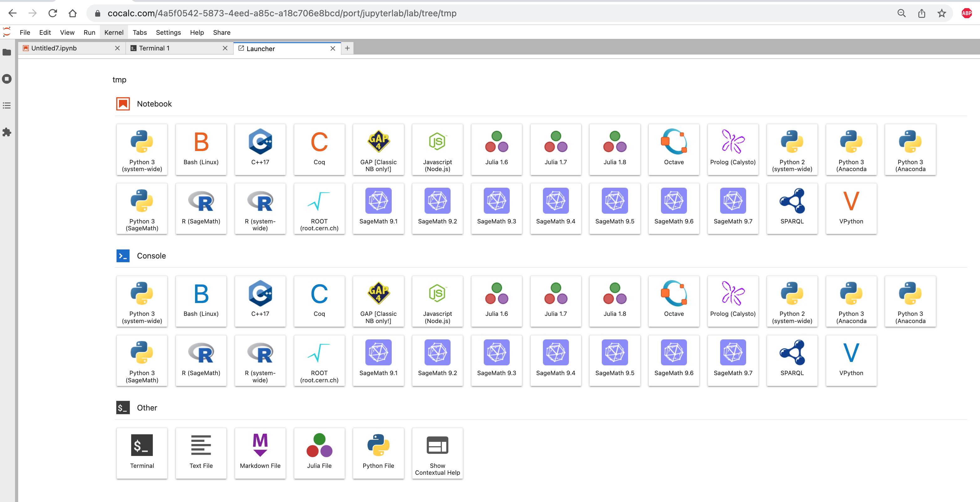This screenshot has width=980, height=502.
Task: Open the Run menu
Action: 90,32
